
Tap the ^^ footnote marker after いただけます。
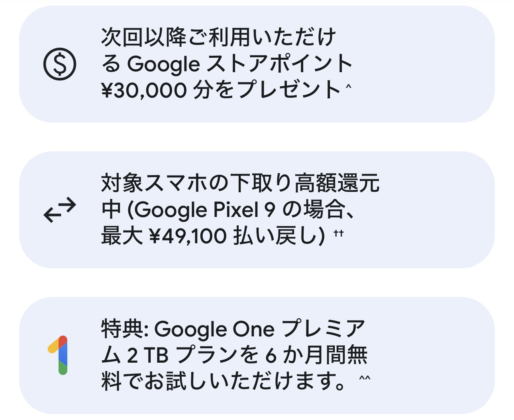[x=365, y=377]
